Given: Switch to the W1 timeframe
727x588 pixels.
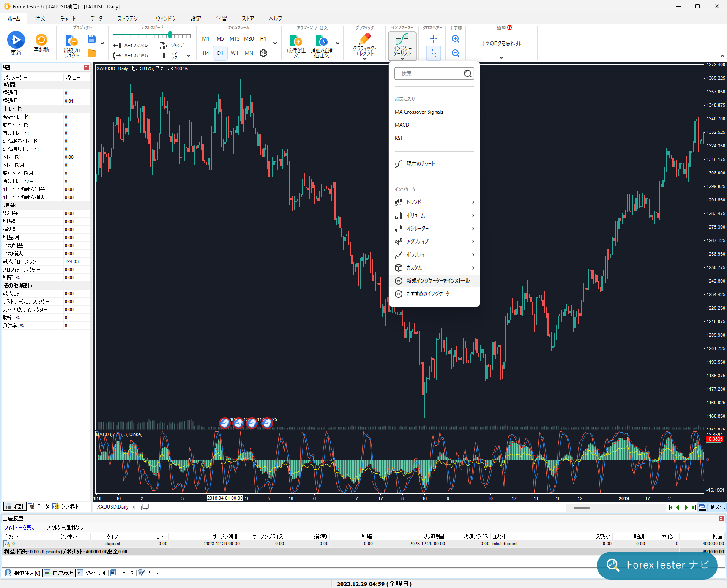Looking at the screenshot, I should pos(235,53).
